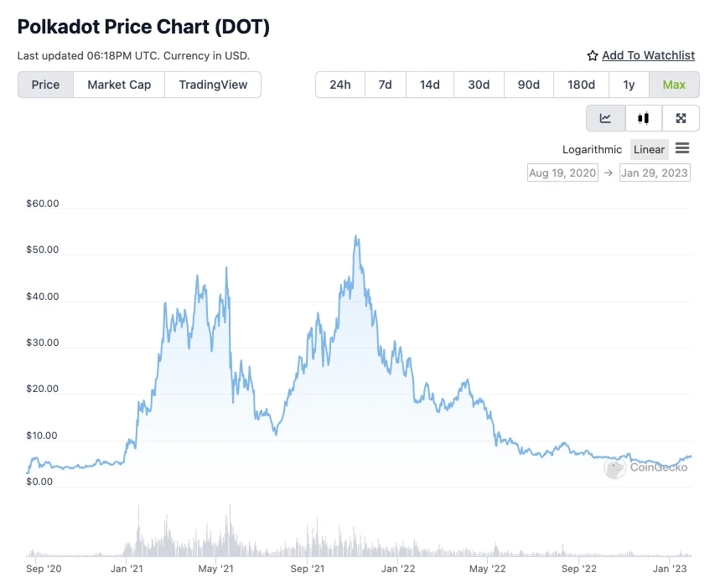
Task: Switch to the Market Cap tab
Action: point(119,85)
